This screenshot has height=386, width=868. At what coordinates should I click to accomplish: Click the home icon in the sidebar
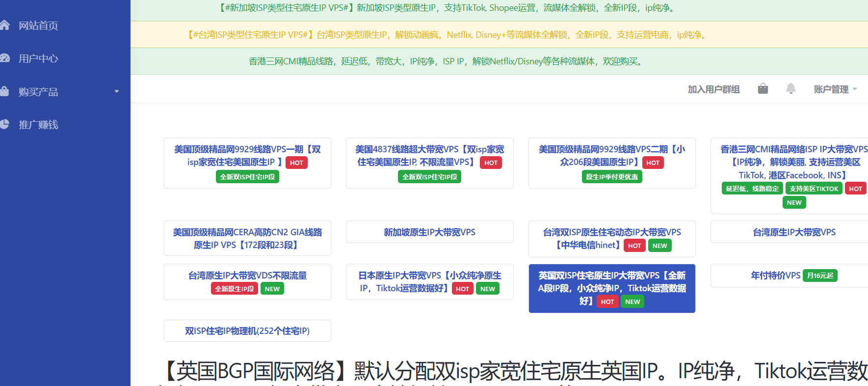point(4,25)
